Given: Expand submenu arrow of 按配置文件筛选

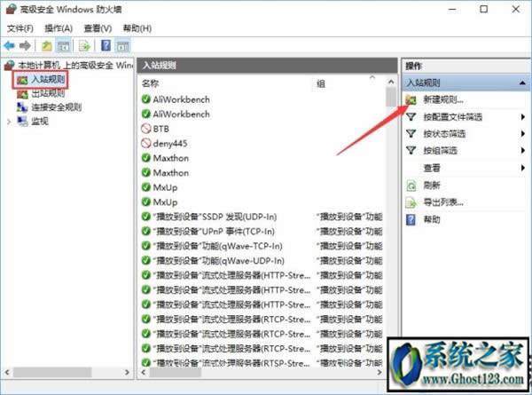Looking at the screenshot, I should click(523, 117).
